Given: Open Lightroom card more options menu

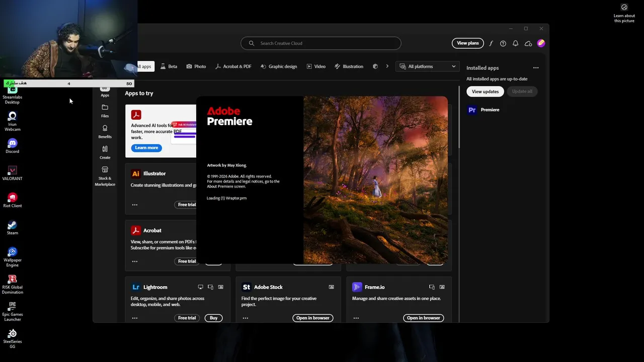Looking at the screenshot, I should click(135, 318).
